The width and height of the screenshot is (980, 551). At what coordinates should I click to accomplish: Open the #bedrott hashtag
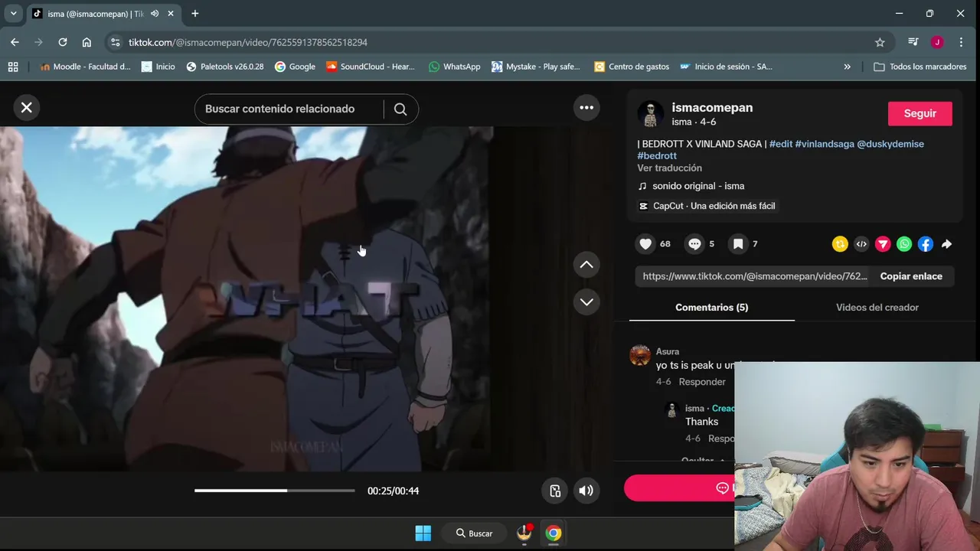[x=657, y=155]
